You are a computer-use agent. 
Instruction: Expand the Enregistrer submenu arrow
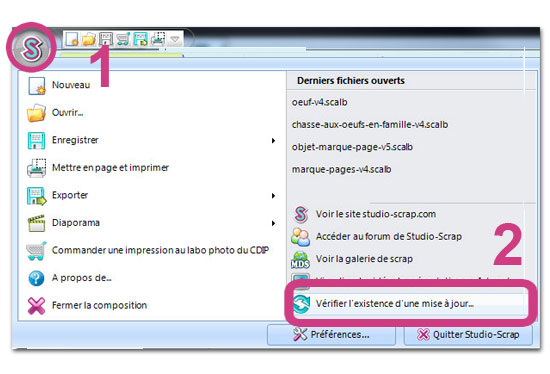click(x=273, y=141)
